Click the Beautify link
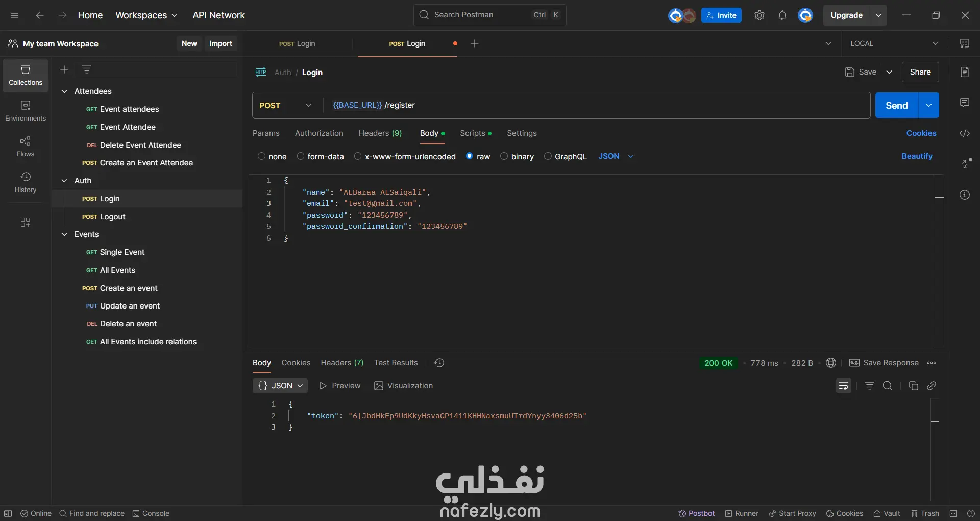 (917, 156)
